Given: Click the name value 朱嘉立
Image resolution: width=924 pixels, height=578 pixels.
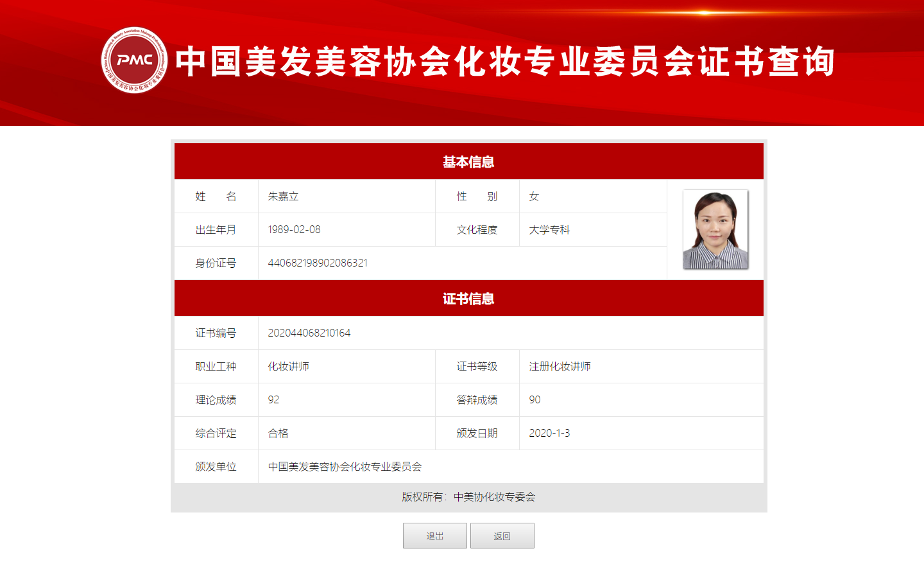Looking at the screenshot, I should [x=283, y=197].
